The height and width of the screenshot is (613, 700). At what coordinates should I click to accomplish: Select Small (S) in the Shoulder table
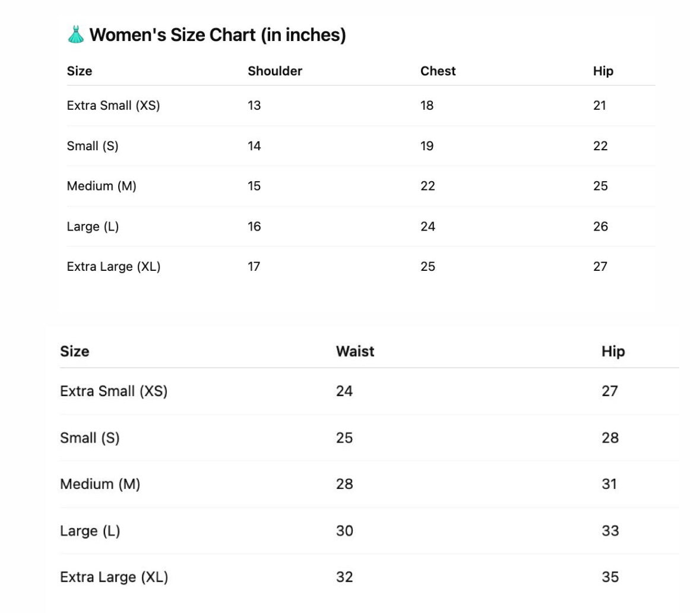tap(93, 146)
